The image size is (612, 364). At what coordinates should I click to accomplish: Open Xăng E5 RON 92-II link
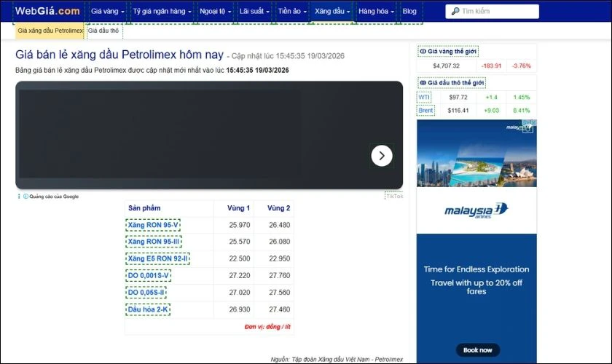[157, 258]
